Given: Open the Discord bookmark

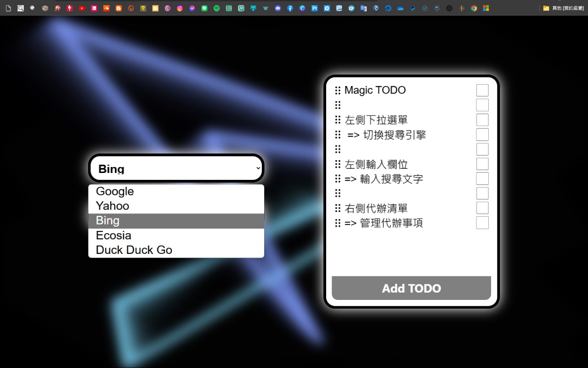Looking at the screenshot, I should point(278,8).
